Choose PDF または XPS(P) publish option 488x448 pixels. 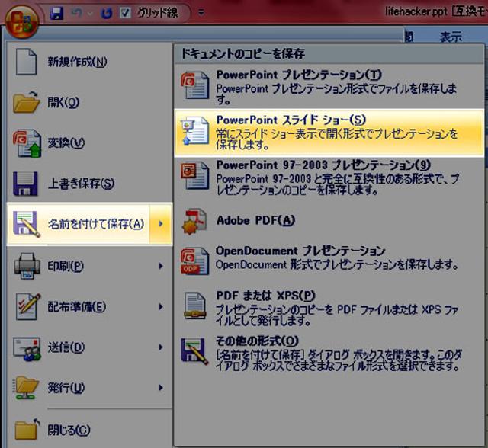[329, 307]
